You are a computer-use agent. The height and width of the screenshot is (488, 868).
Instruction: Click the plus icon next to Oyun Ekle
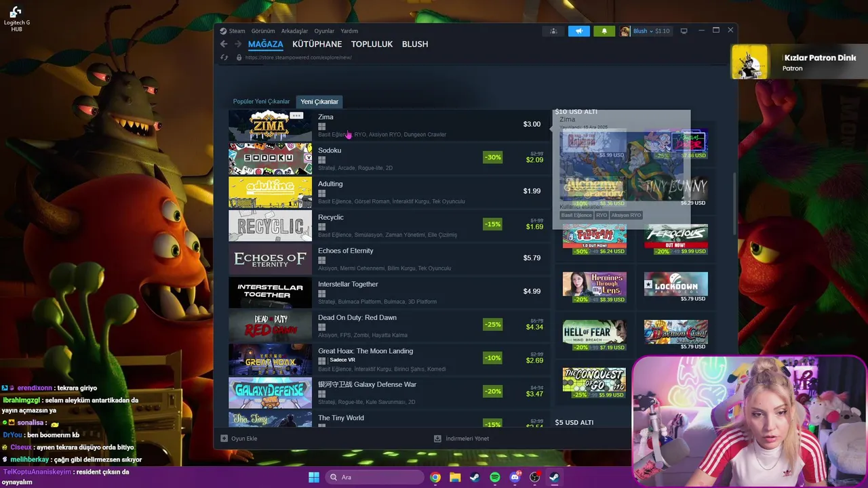click(x=224, y=439)
